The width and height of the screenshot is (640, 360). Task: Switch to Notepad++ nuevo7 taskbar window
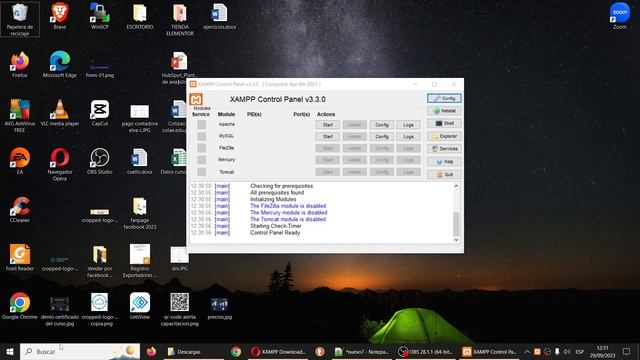pos(362,351)
